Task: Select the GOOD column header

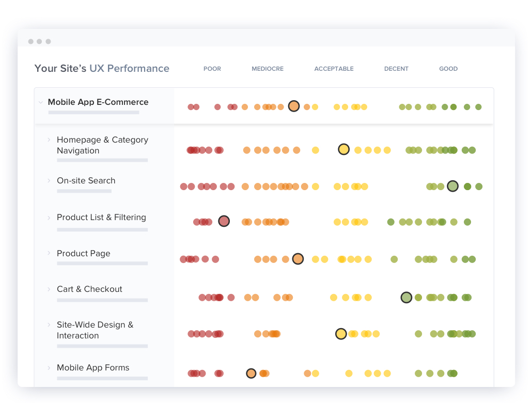Action: coord(448,69)
